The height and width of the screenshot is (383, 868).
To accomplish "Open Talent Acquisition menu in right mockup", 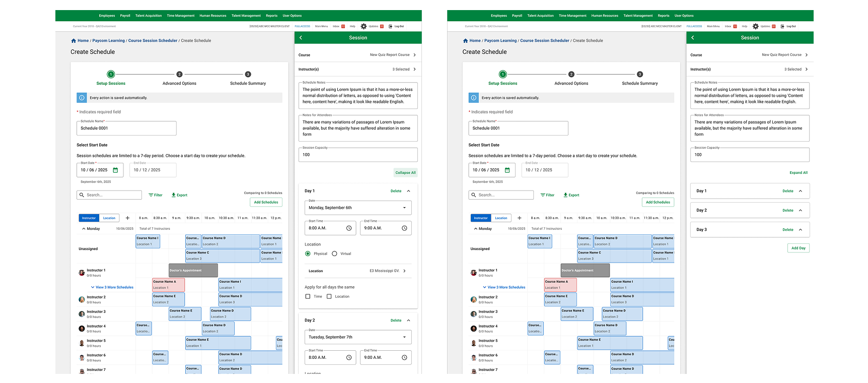I will tap(541, 16).
